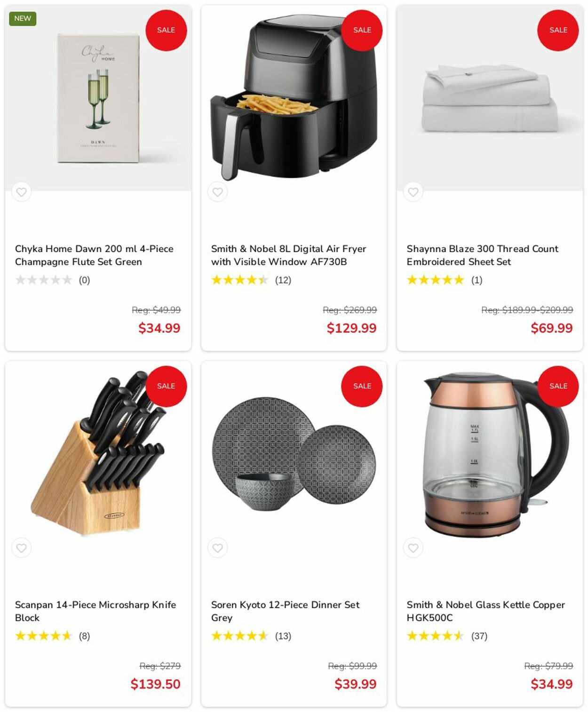Click heart icon on Smith & Nobel Air Fryer
The image size is (588, 712).
click(x=217, y=192)
